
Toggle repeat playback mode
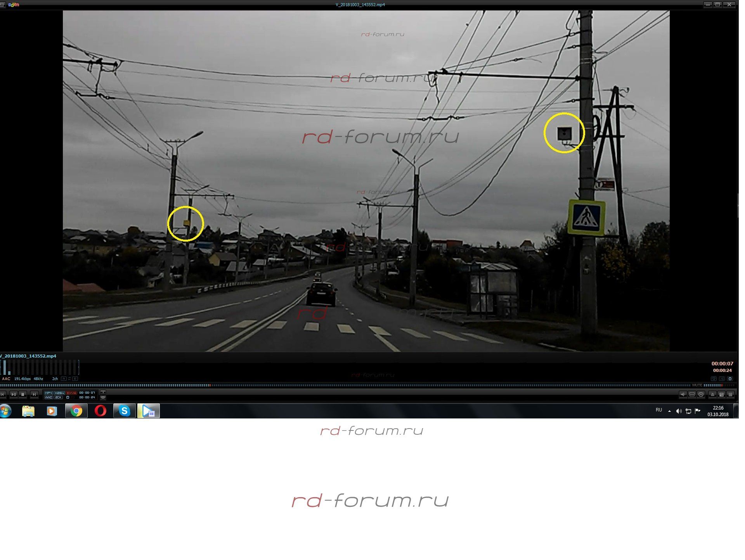[714, 379]
